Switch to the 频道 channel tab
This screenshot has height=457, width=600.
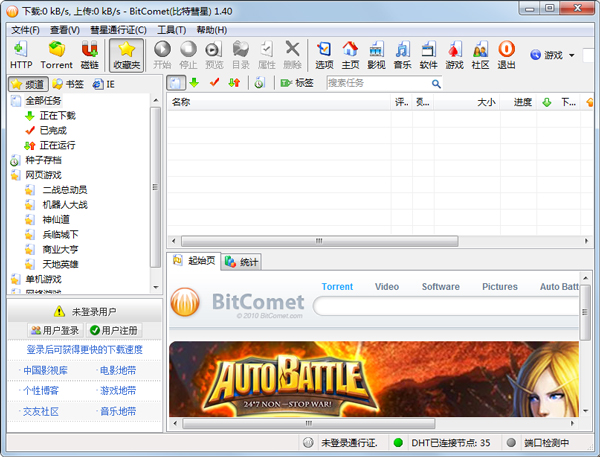coord(28,84)
